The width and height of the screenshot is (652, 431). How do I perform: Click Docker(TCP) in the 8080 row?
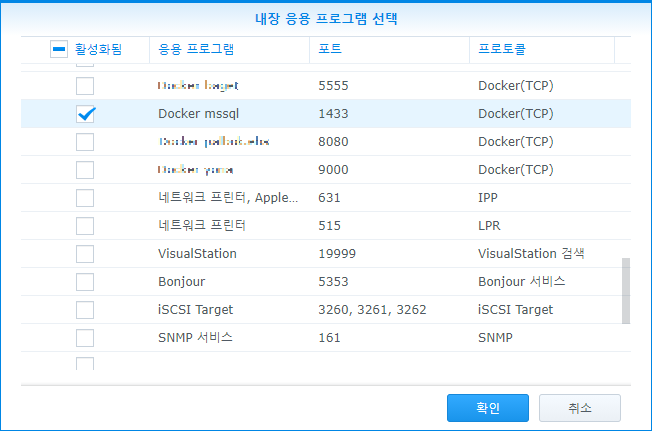coord(516,142)
